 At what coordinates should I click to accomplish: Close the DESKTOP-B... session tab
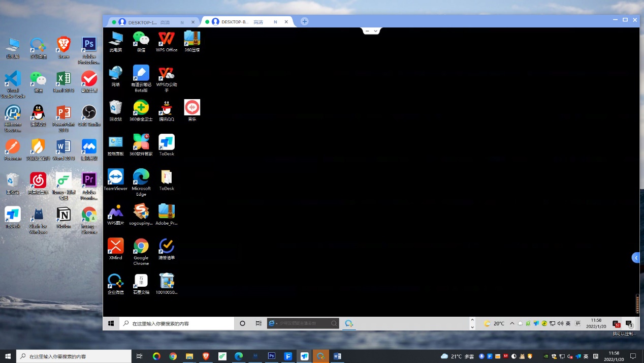[x=286, y=22]
